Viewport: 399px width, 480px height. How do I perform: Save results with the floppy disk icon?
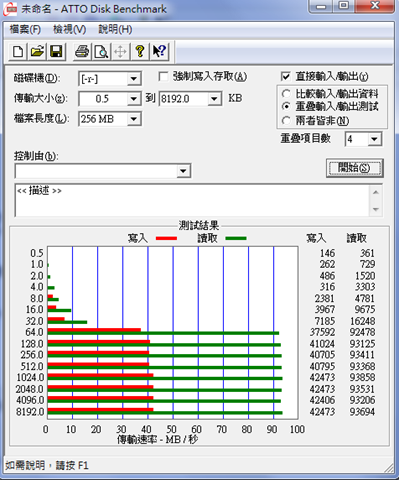pyautogui.click(x=56, y=52)
